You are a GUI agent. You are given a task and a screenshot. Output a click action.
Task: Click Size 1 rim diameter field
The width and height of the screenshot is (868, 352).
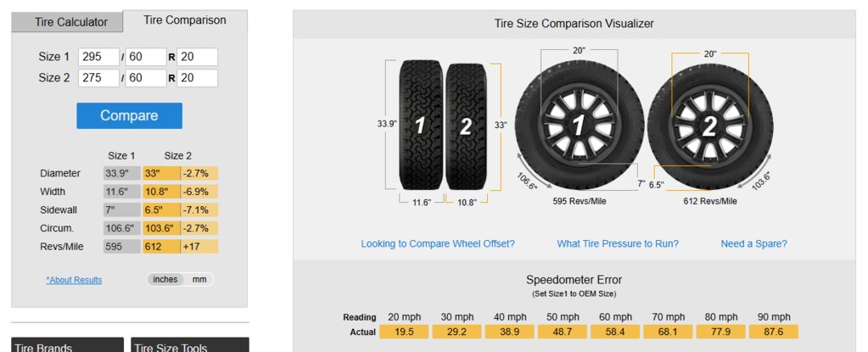pos(197,57)
